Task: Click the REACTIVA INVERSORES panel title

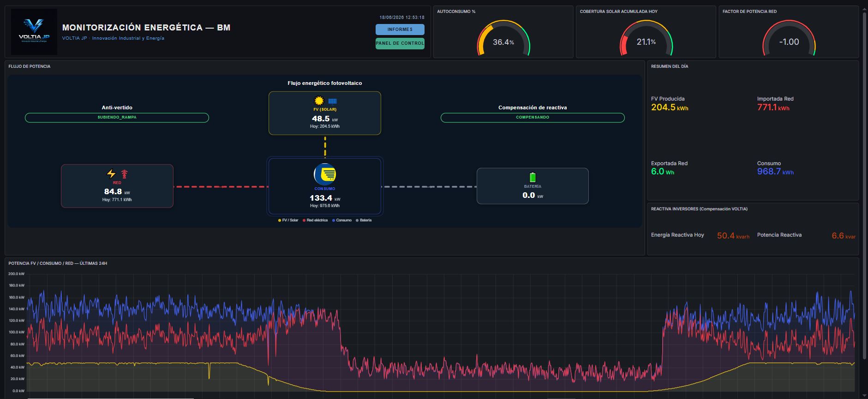Action: [699, 209]
